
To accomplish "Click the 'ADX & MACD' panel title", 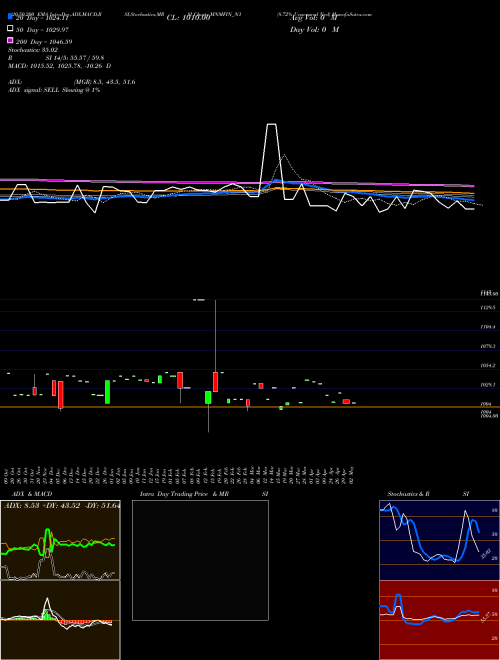I will point(32,494).
